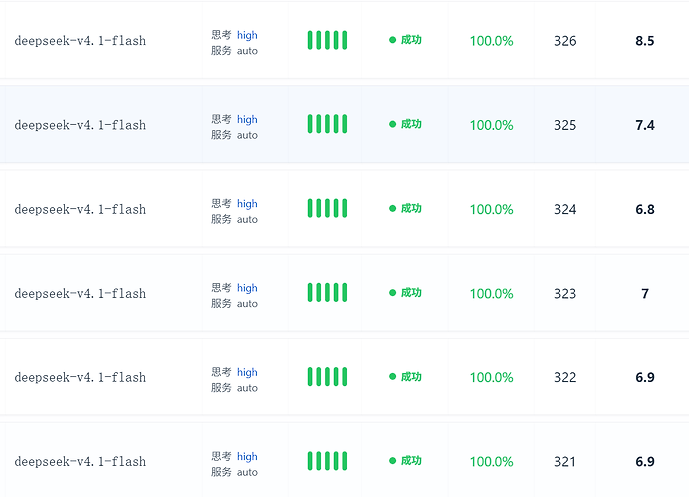Click the score 8.5 value

pos(645,41)
